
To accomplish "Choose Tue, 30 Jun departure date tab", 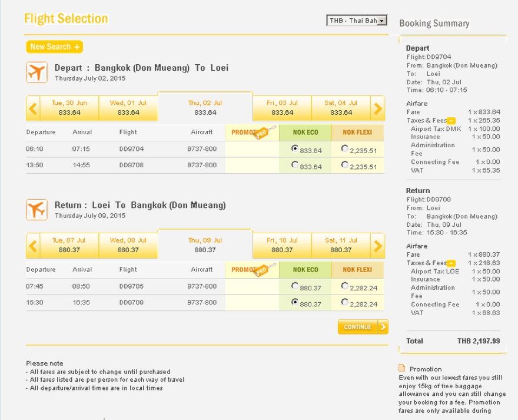I will pos(69,108).
